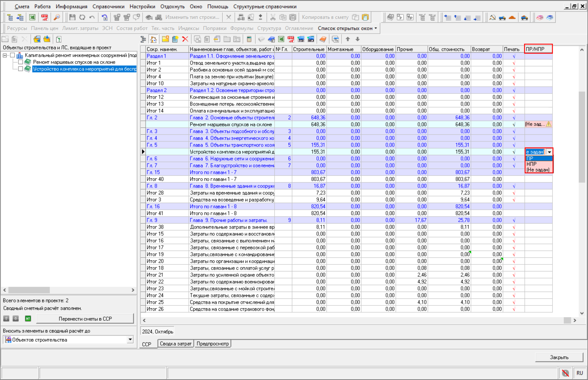
Task: Check the box for Ремонт маршевых спусков
Action: tap(20, 62)
